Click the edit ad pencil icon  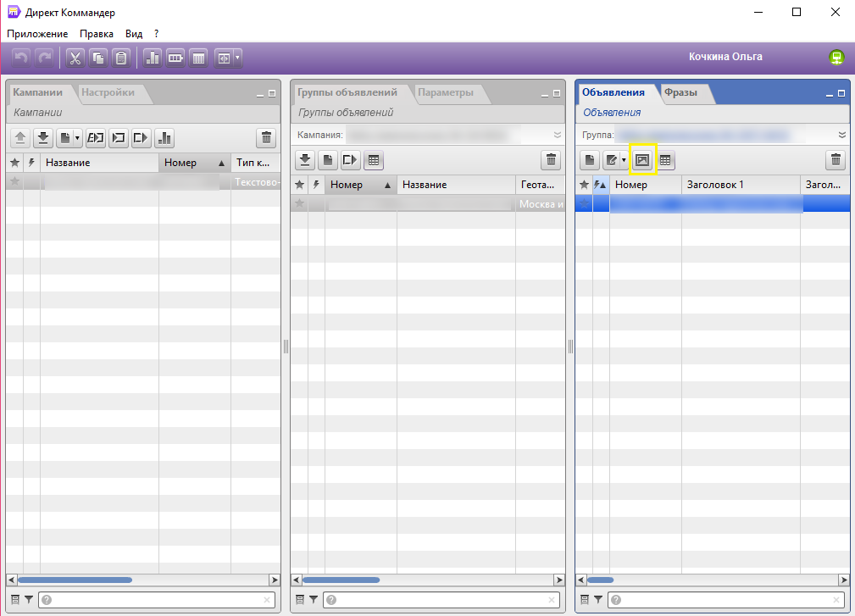pyautogui.click(x=611, y=160)
